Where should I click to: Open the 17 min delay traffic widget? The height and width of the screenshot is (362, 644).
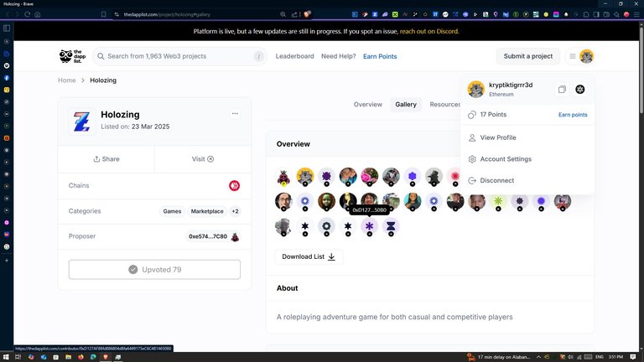pyautogui.click(x=499, y=357)
